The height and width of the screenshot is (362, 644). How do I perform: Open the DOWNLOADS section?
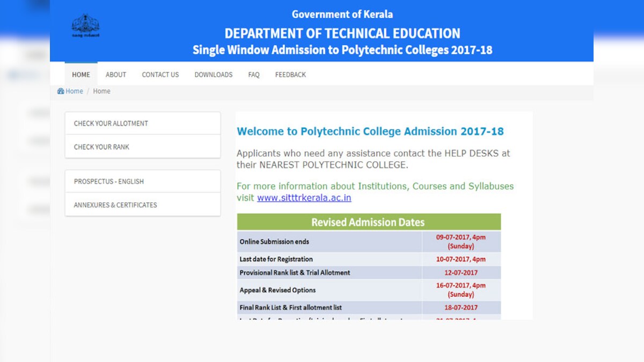(x=213, y=75)
